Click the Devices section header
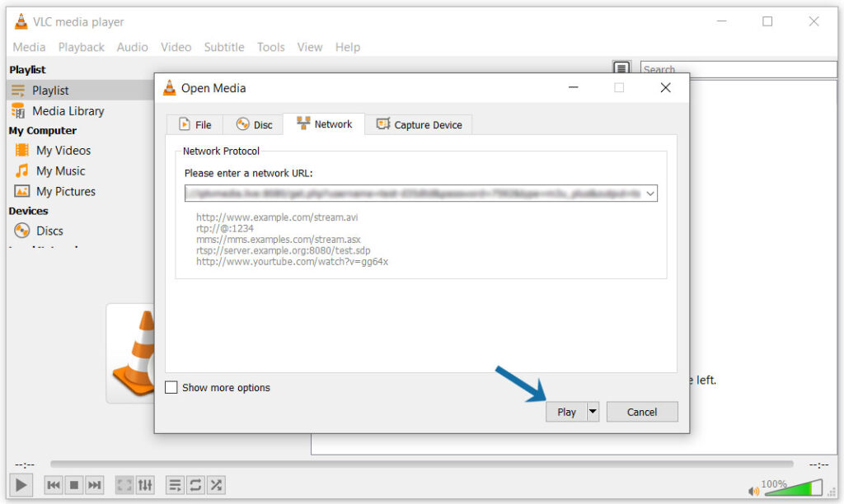The height and width of the screenshot is (504, 844). [29, 211]
